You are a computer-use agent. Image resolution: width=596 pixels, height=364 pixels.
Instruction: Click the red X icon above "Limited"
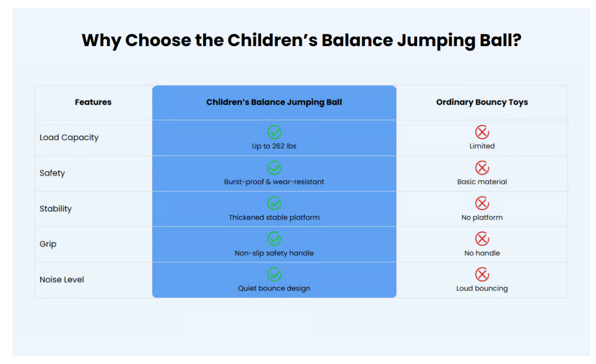coord(482,132)
